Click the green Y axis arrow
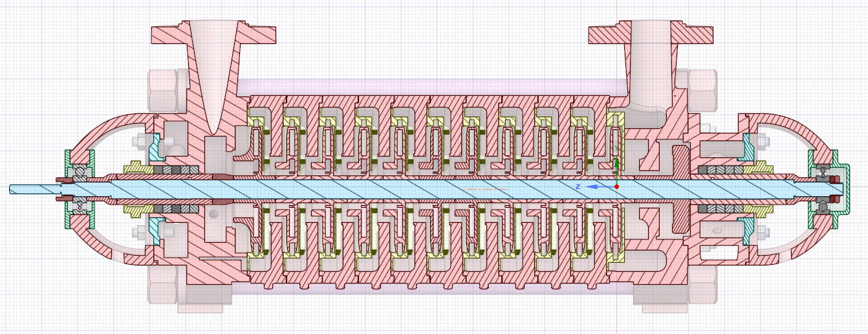This screenshot has height=334, width=868. (616, 167)
